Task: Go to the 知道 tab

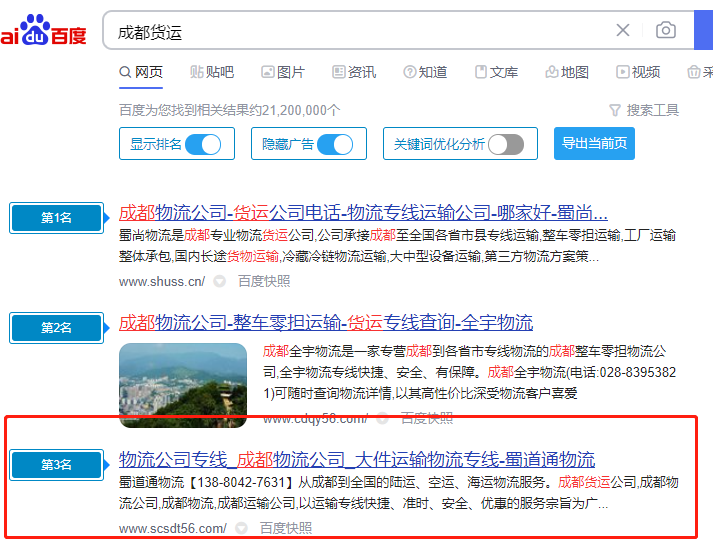Action: click(x=425, y=72)
